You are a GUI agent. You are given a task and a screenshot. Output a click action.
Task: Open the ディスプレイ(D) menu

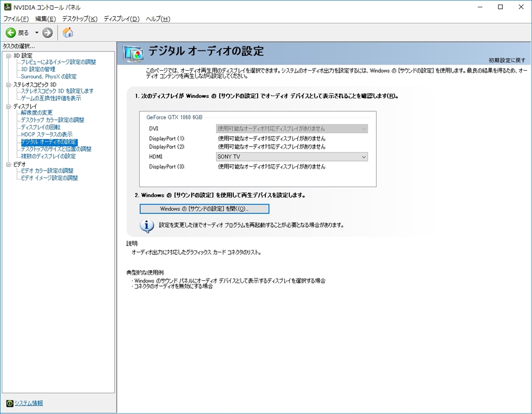pos(122,19)
